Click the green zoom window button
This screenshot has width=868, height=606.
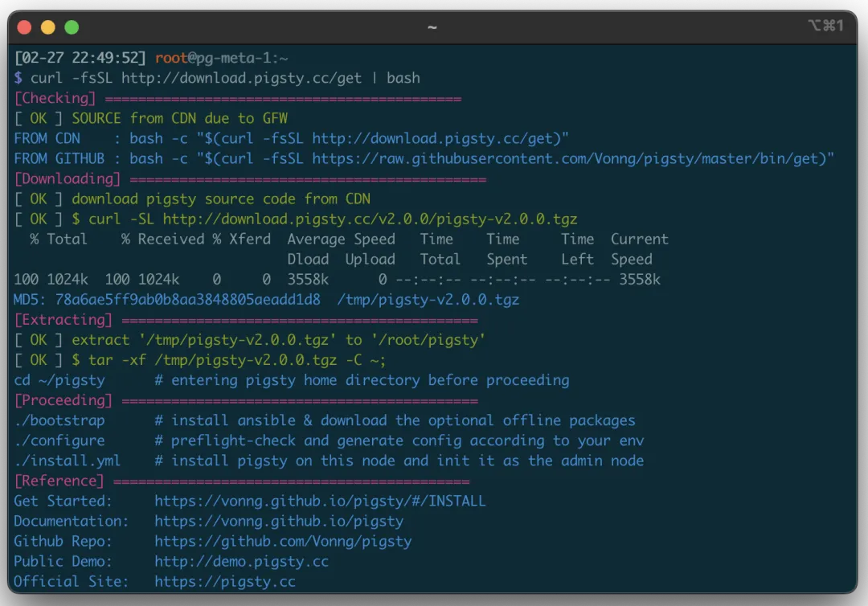(x=72, y=27)
